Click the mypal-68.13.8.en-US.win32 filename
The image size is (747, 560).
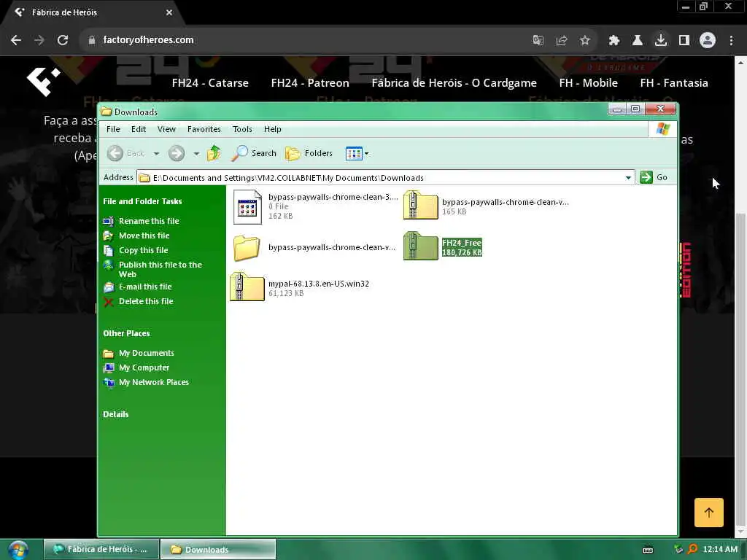319,284
